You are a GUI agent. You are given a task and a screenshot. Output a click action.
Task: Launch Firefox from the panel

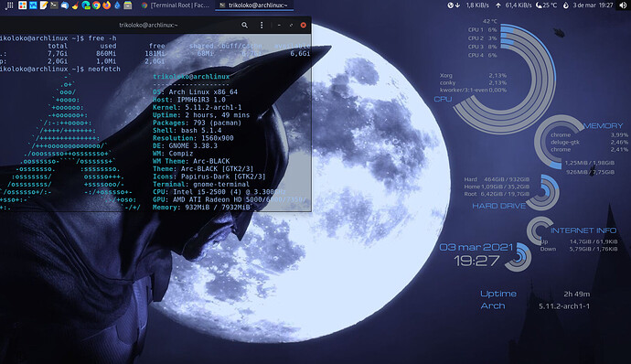(x=107, y=5)
